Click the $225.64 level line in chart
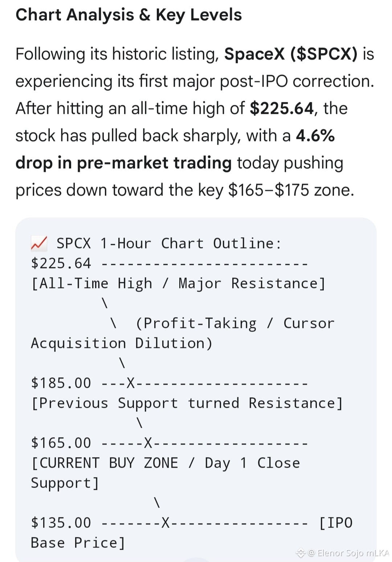Screen dimensions: 392x562 pos(169,263)
